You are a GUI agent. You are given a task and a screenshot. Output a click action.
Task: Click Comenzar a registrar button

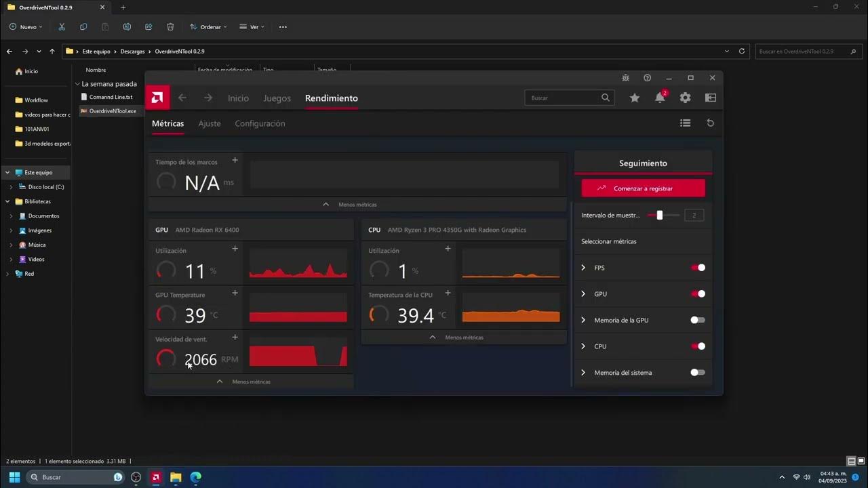tap(643, 188)
